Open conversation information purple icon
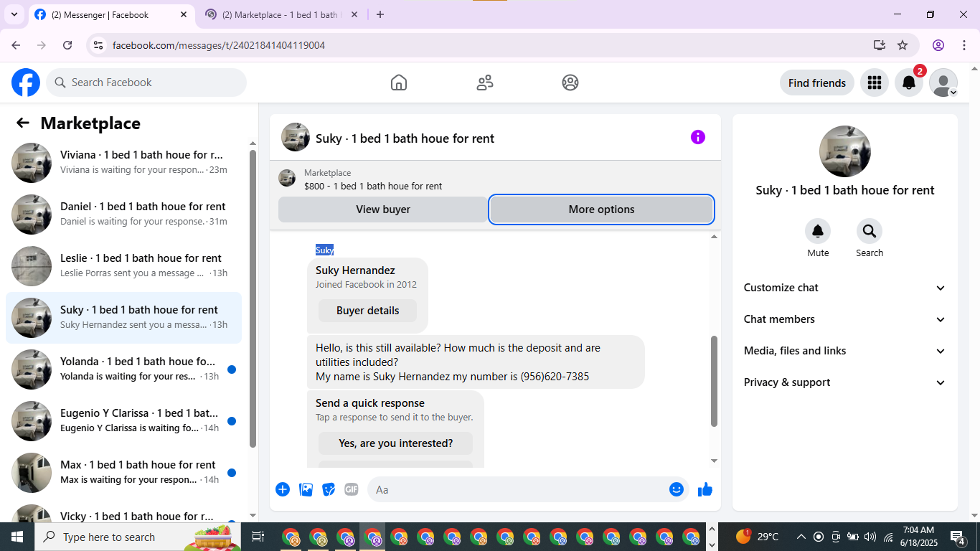The width and height of the screenshot is (980, 551). tap(698, 137)
